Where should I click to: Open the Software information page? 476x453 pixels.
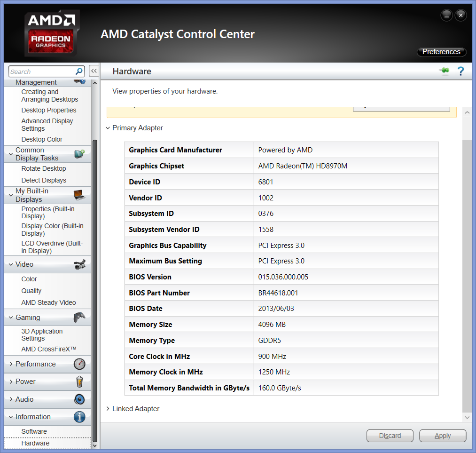point(34,431)
